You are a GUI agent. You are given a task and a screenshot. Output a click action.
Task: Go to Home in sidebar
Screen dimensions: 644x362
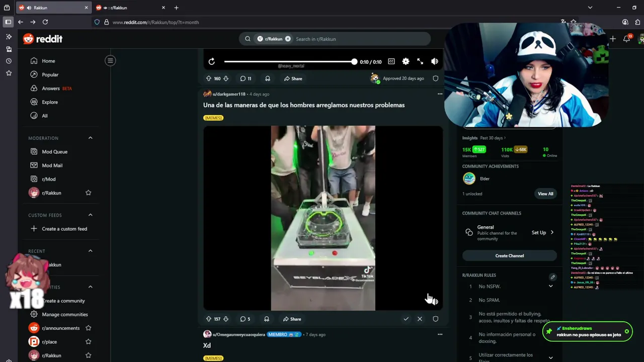48,61
